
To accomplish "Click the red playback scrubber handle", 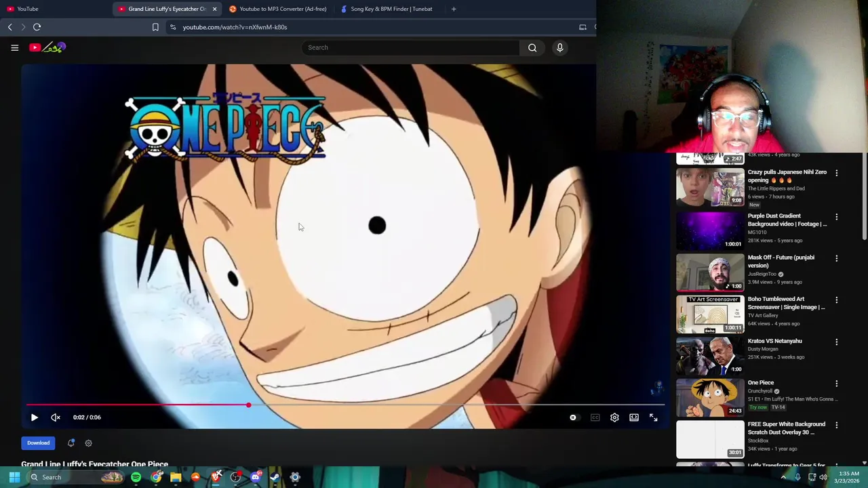I will (x=248, y=405).
